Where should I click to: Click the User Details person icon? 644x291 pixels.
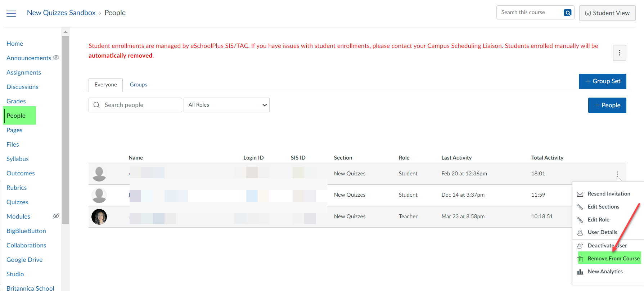580,233
